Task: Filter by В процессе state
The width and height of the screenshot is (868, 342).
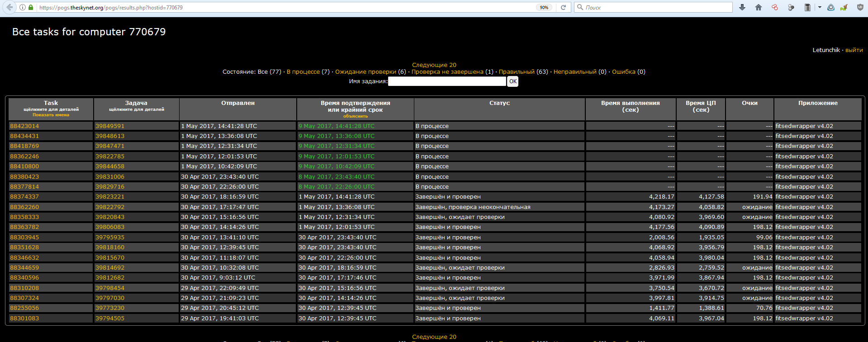Action: 303,71
